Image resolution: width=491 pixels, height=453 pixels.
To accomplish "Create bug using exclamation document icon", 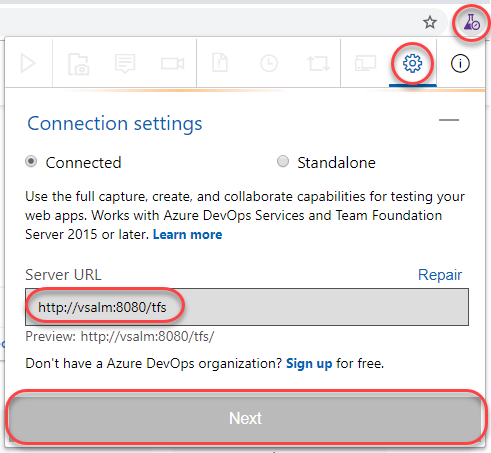I will coord(220,62).
